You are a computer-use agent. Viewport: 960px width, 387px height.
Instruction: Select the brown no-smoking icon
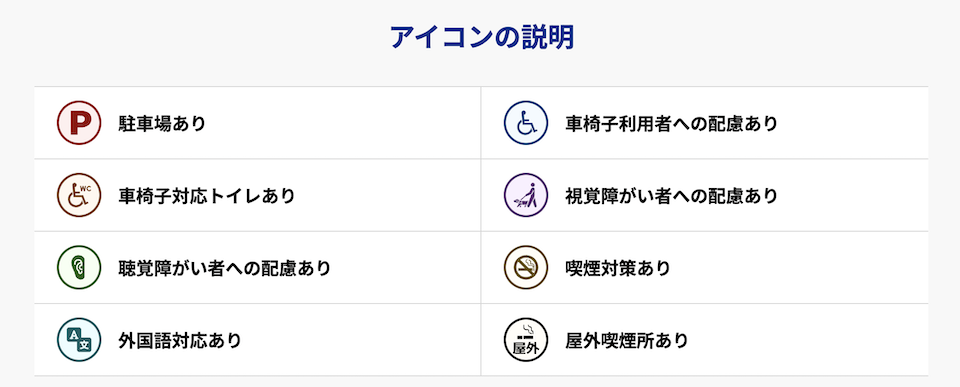[525, 268]
